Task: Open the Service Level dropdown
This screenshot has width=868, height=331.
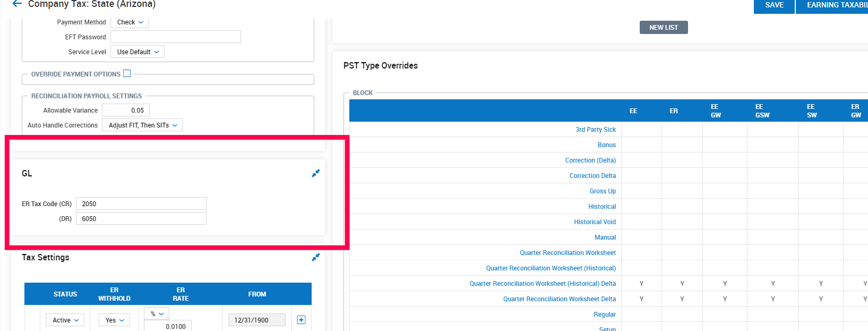Action: pyautogui.click(x=137, y=52)
